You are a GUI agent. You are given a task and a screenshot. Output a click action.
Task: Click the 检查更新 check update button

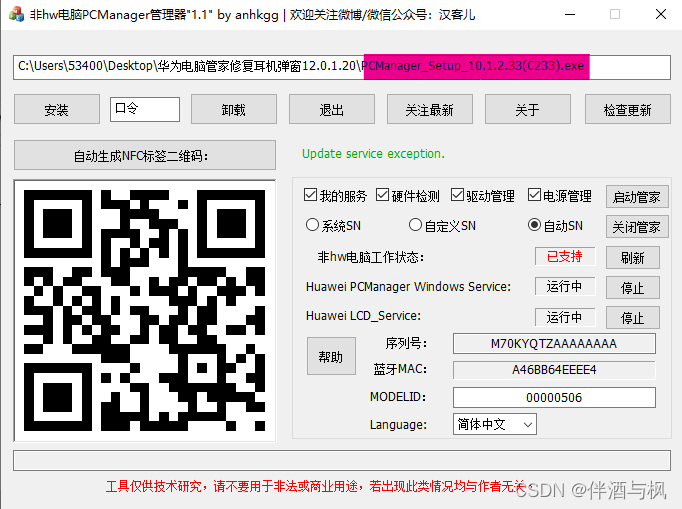628,110
